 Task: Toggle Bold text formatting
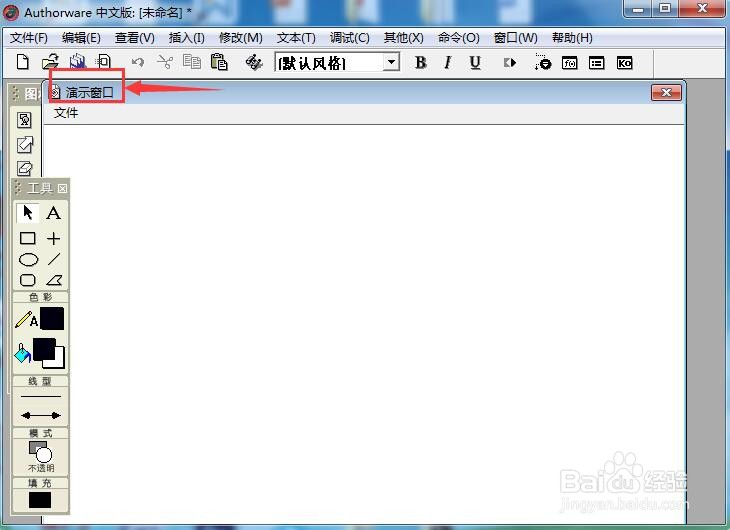tap(420, 62)
